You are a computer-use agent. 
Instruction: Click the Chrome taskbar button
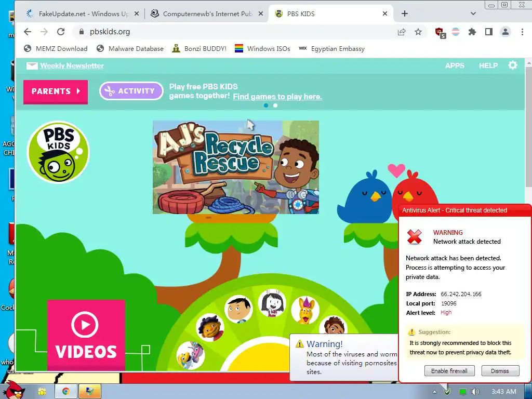[66, 392]
